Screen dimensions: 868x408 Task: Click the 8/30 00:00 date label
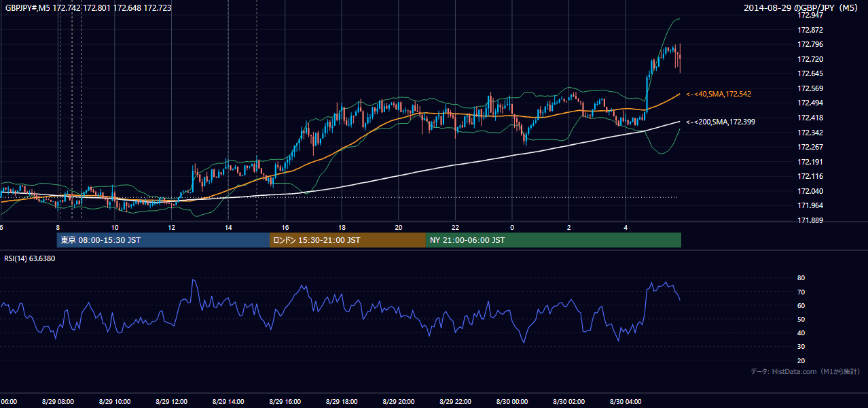pos(512,402)
